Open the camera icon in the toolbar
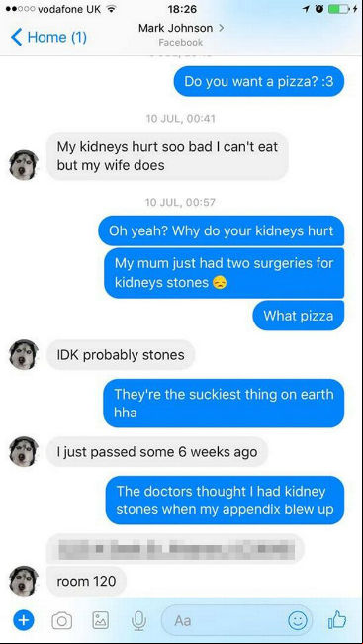 pyautogui.click(x=62, y=620)
